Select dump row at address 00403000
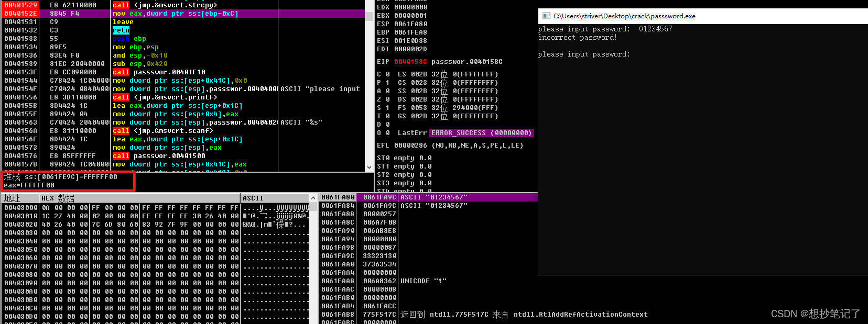Screen dimensions: 868x324 (x=156, y=208)
